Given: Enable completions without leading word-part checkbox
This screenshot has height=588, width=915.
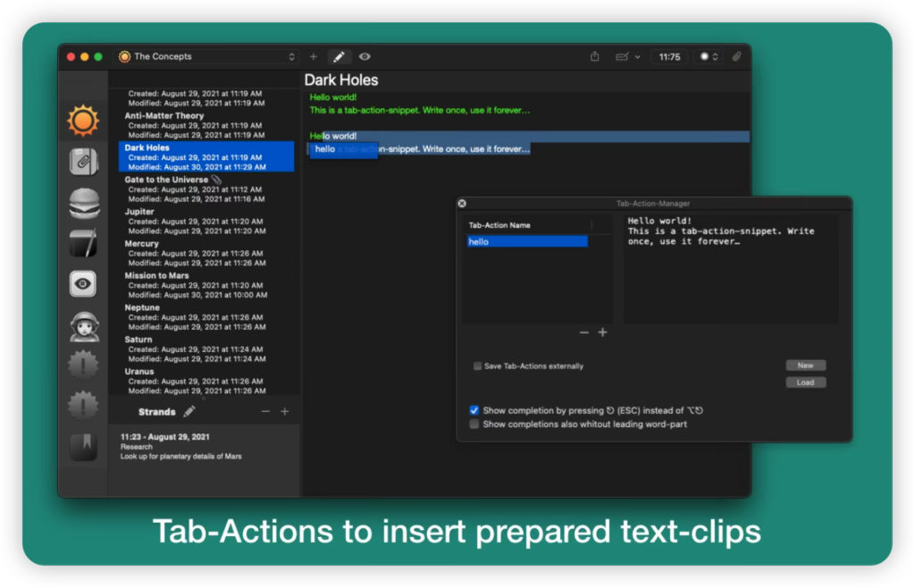Looking at the screenshot, I should tap(474, 424).
